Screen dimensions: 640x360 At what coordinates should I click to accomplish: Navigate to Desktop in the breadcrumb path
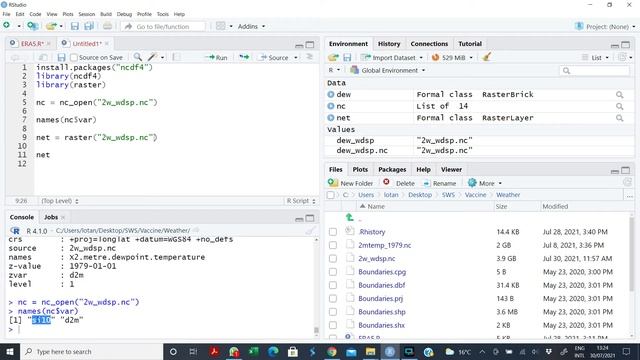point(420,195)
